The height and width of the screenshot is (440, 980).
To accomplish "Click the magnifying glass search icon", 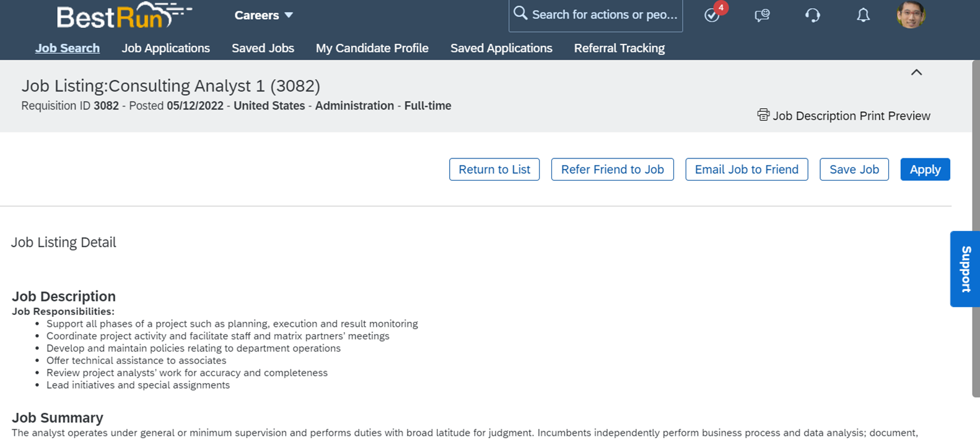I will [x=520, y=14].
